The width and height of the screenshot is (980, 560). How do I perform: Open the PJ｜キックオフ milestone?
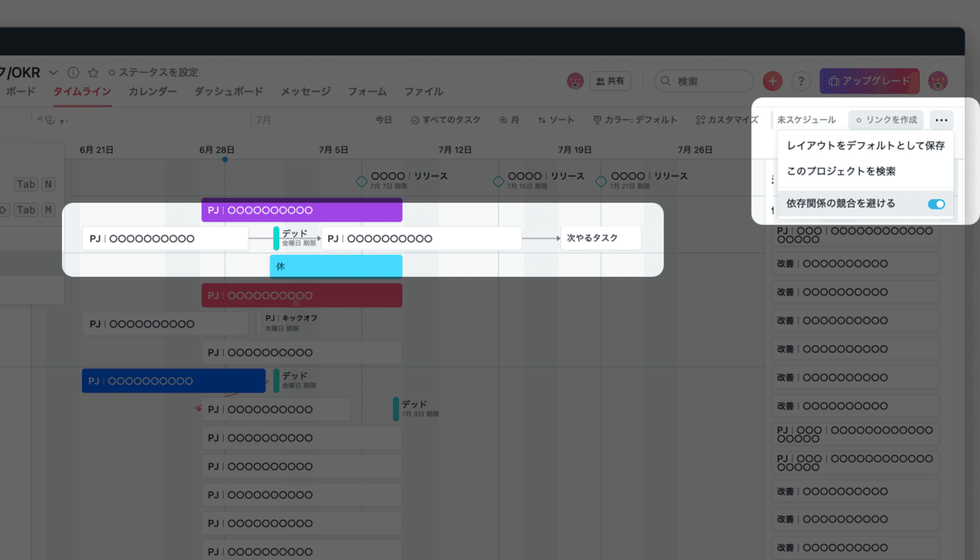click(x=290, y=322)
